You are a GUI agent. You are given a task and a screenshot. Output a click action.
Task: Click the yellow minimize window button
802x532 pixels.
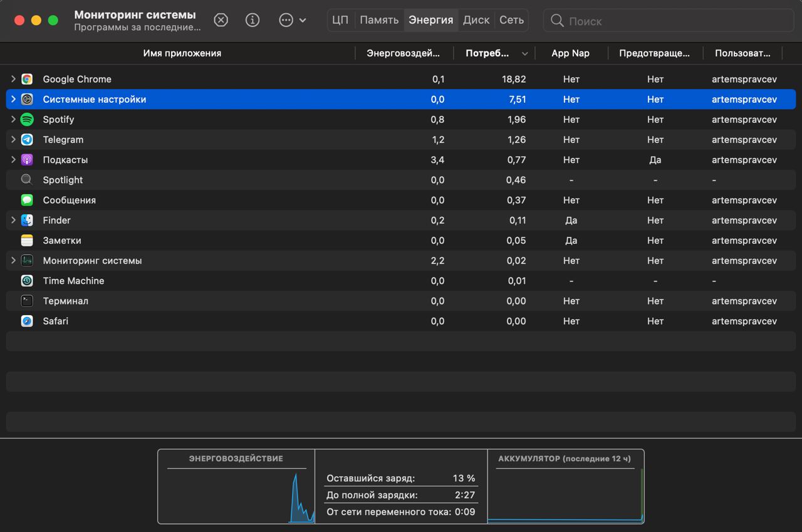[36, 20]
